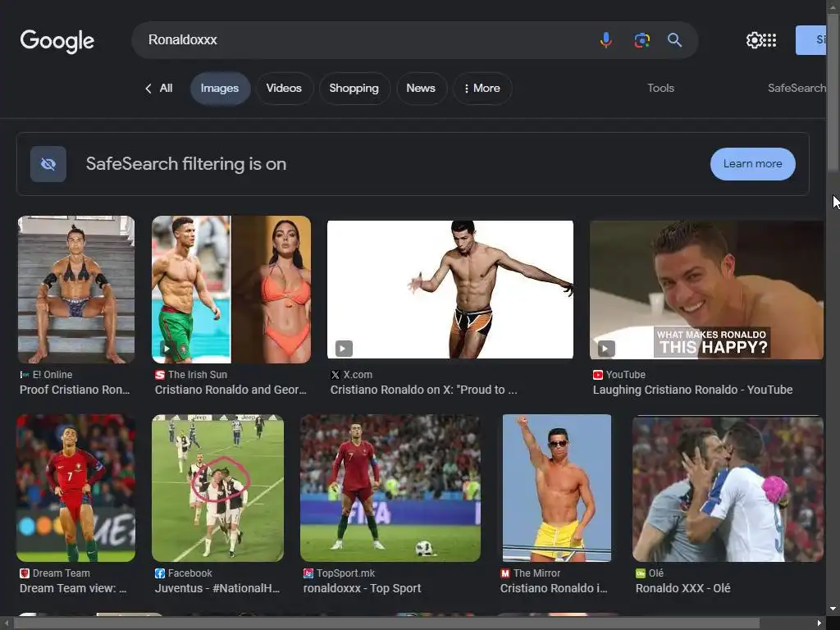Click the Olé favicon
This screenshot has height=630, width=840.
tap(640, 573)
